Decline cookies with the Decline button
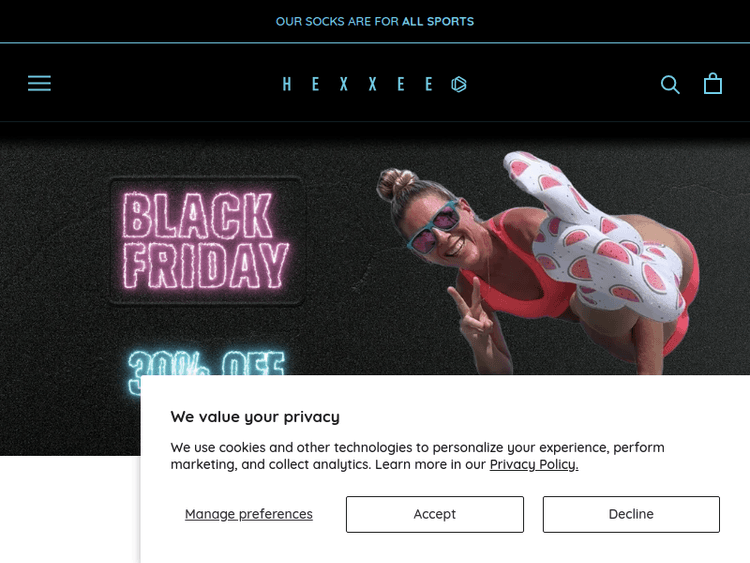750x563 pixels. (631, 514)
